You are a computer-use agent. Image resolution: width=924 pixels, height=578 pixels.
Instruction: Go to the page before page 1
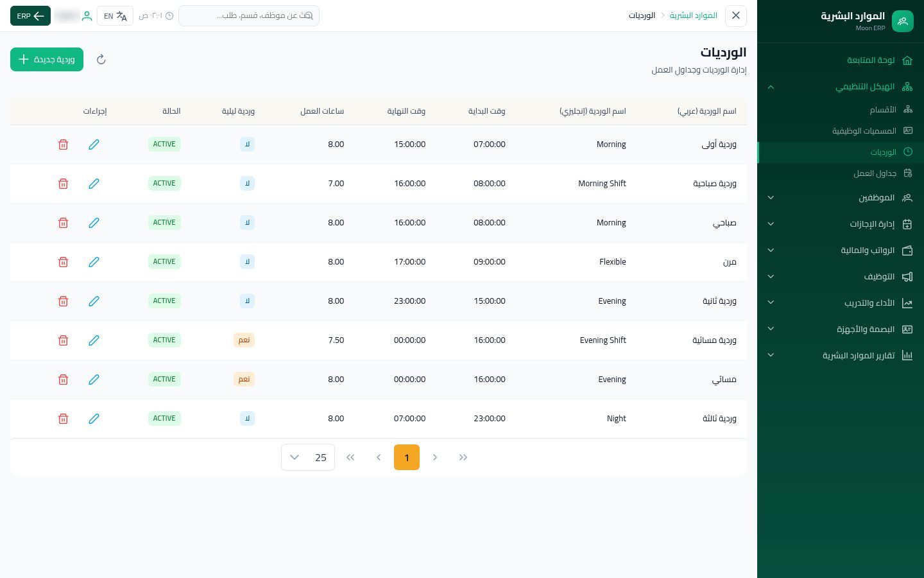(435, 457)
